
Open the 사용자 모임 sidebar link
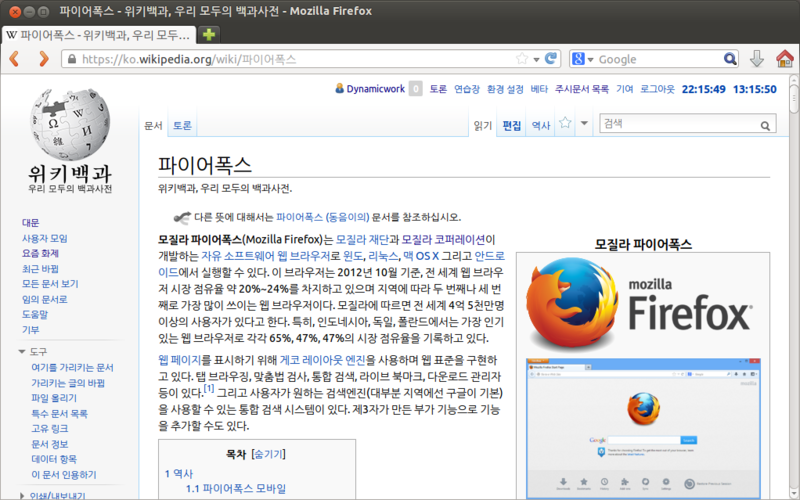(x=44, y=238)
